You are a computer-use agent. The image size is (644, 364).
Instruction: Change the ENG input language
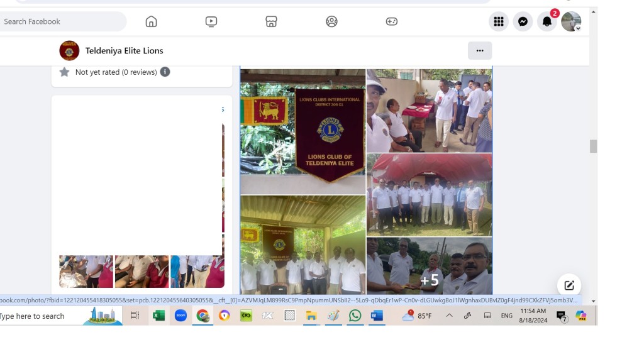506,316
